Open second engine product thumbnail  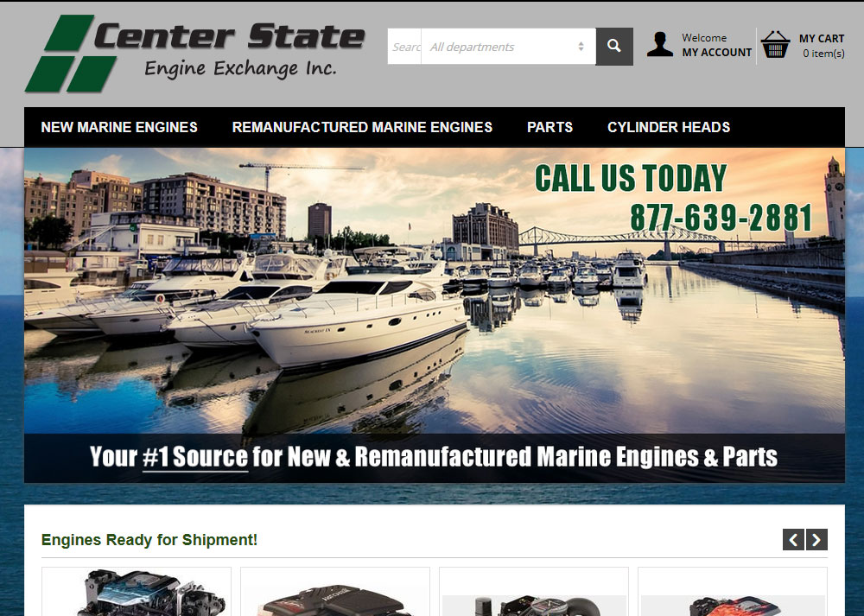click(x=335, y=592)
